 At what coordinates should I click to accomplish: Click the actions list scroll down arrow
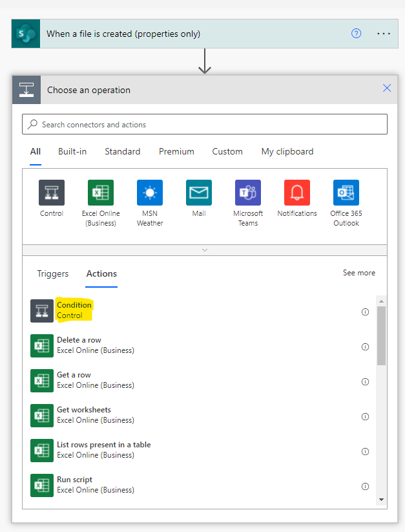pos(381,500)
